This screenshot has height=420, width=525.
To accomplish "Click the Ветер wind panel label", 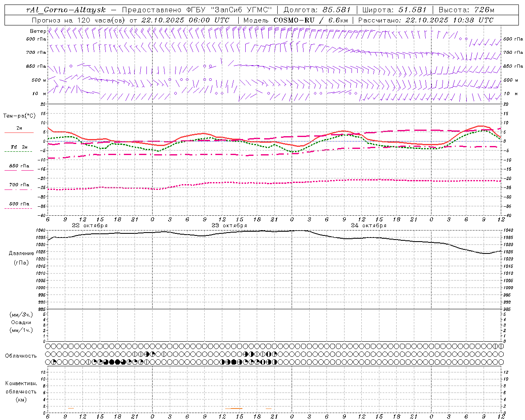I will pyautogui.click(x=38, y=31).
